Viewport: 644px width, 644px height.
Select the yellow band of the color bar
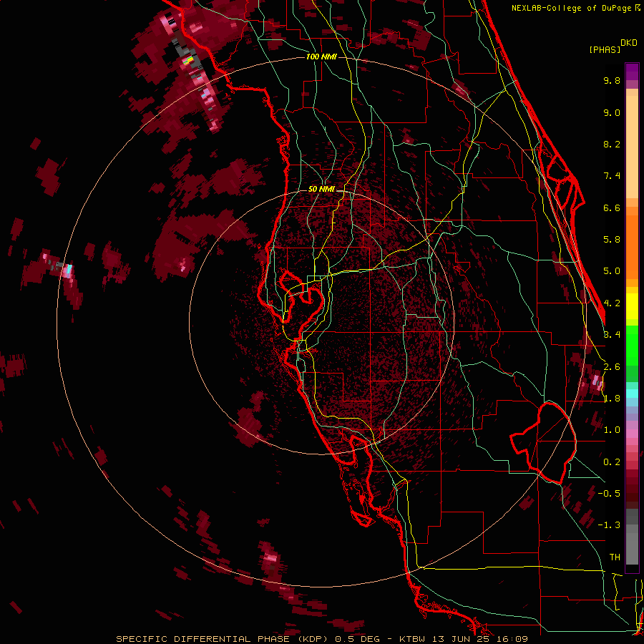click(x=632, y=306)
